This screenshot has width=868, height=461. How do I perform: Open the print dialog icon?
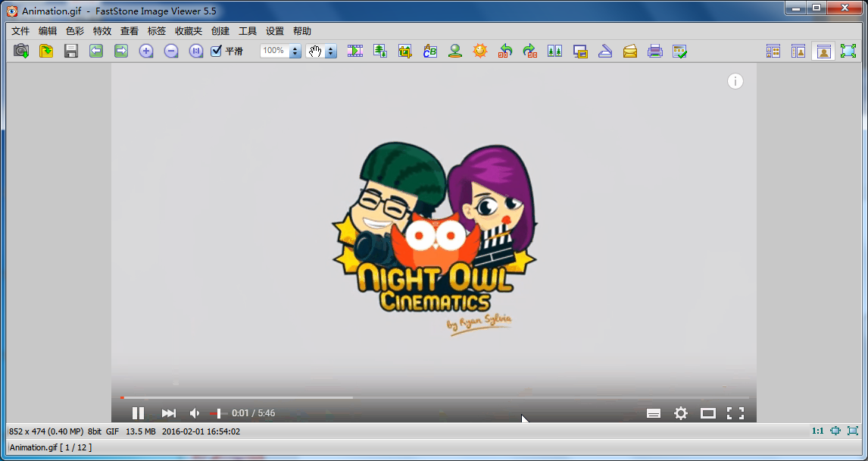pyautogui.click(x=655, y=51)
